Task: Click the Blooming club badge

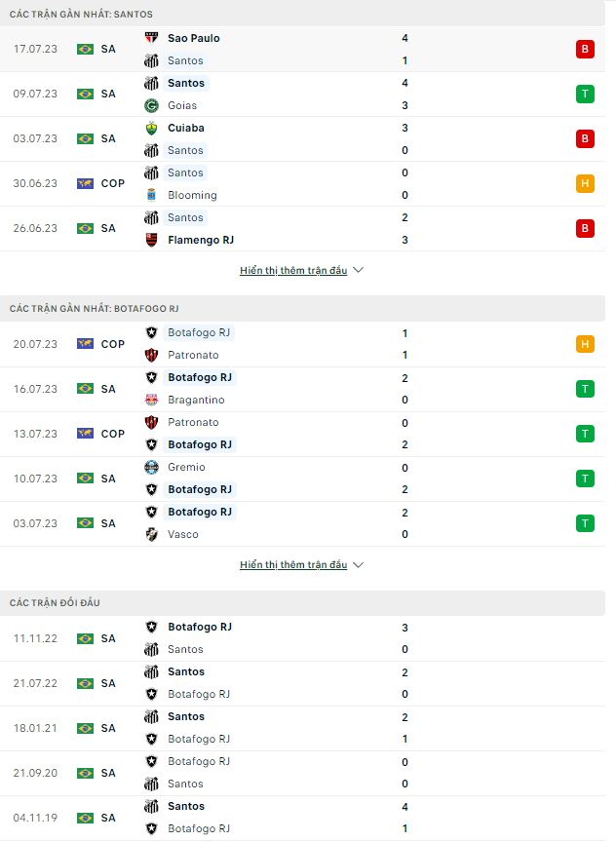Action: (x=151, y=195)
